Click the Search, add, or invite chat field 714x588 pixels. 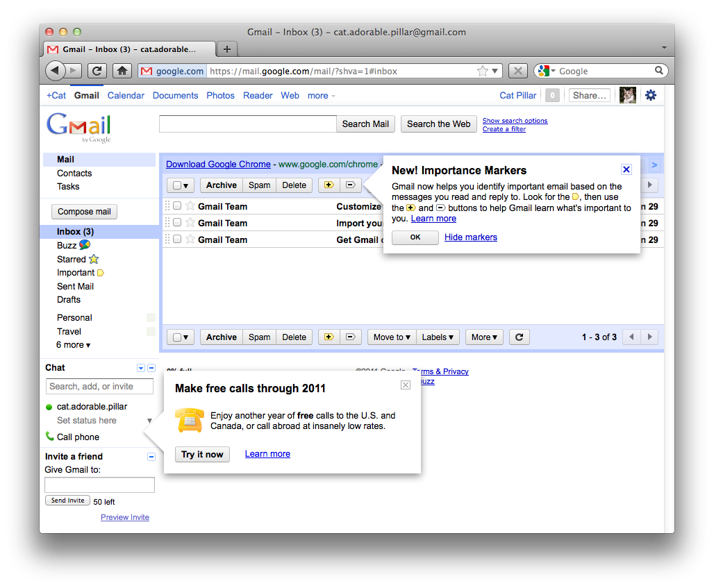[100, 387]
